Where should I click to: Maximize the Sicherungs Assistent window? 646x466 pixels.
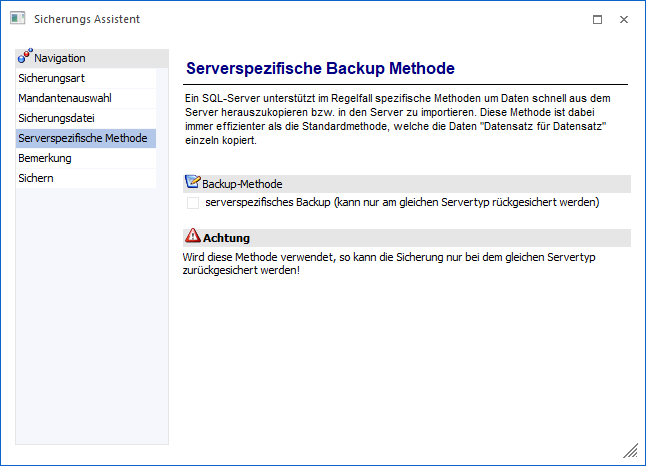597,19
